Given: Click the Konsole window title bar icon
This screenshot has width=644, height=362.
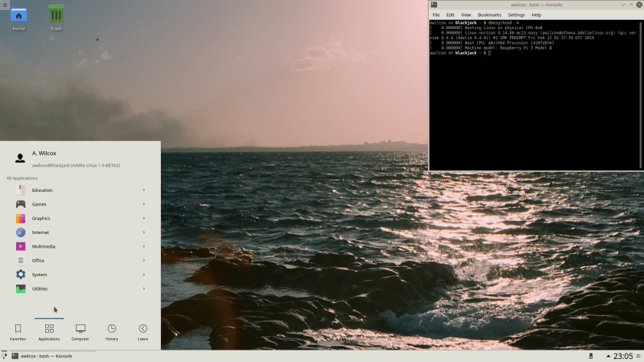Looking at the screenshot, I should (434, 5).
